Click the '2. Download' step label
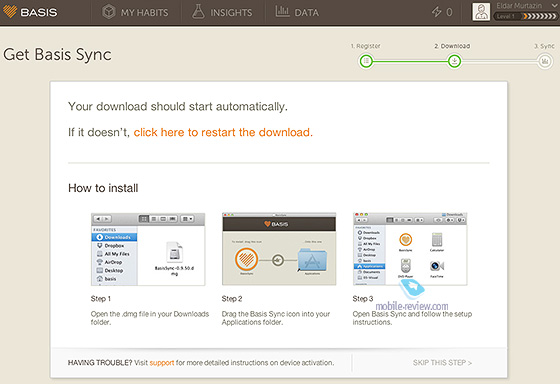Screen dimensions: 560x384 (x=452, y=46)
